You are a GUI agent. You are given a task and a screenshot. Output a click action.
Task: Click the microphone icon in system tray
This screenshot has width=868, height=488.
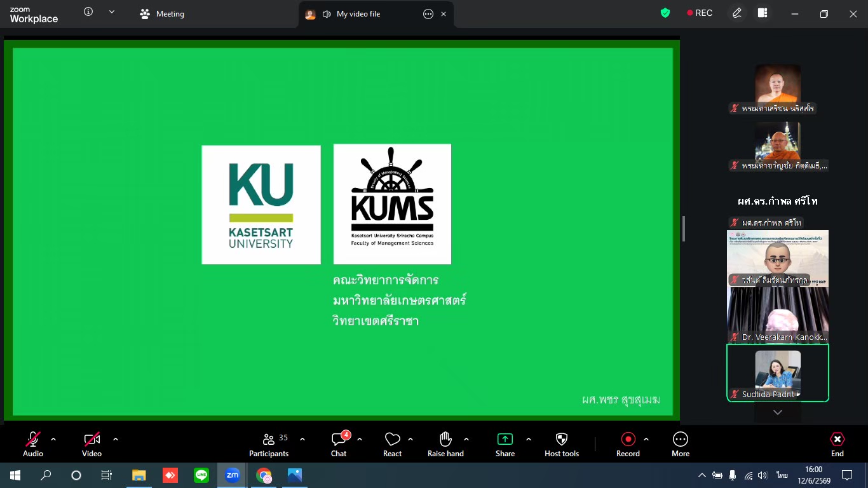(x=733, y=475)
